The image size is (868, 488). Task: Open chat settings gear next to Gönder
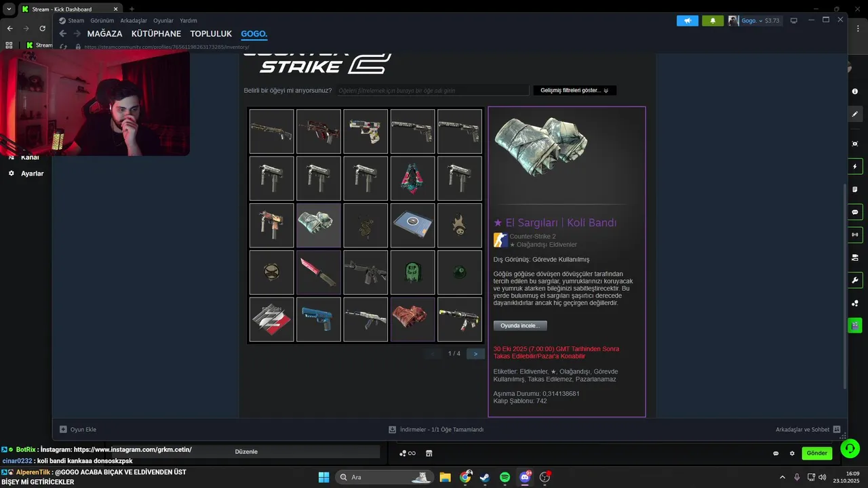pyautogui.click(x=792, y=453)
